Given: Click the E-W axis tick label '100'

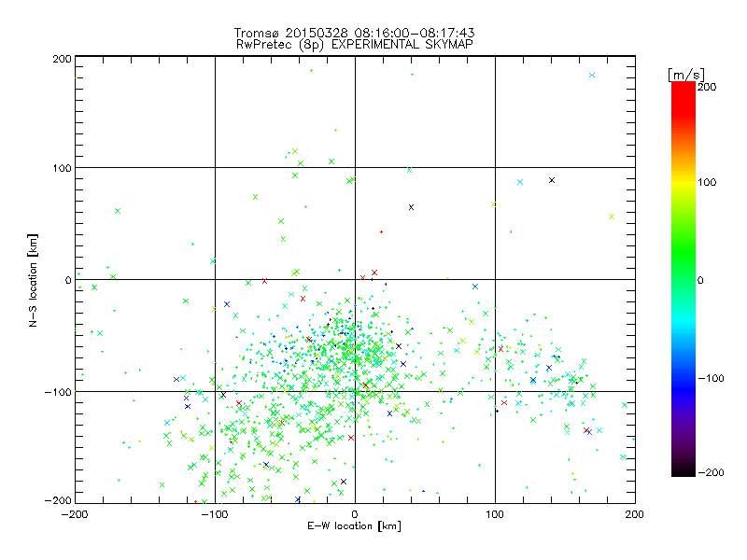Looking at the screenshot, I should click(x=495, y=514).
